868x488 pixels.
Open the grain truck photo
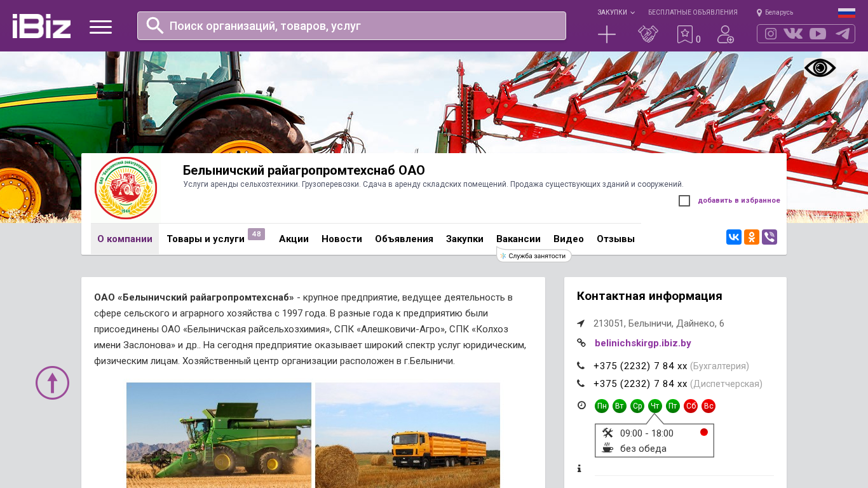(407, 435)
